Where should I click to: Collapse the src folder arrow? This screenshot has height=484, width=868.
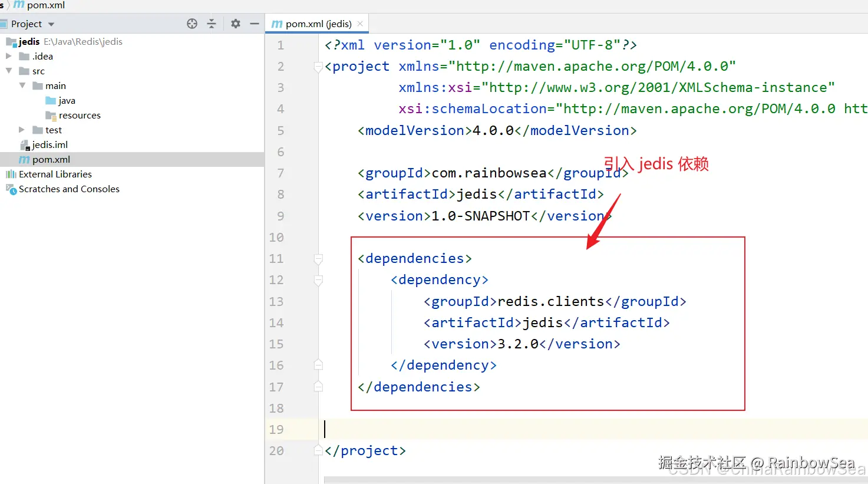(x=8, y=71)
